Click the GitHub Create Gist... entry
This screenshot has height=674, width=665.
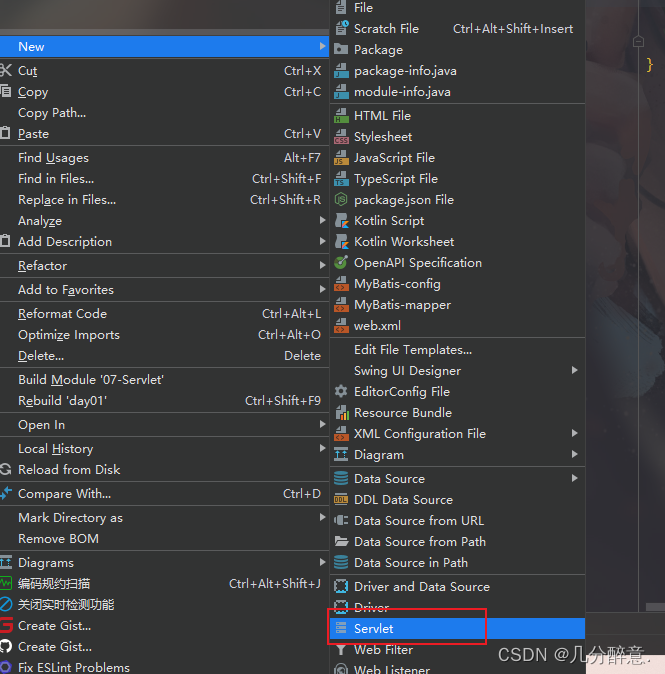164,646
